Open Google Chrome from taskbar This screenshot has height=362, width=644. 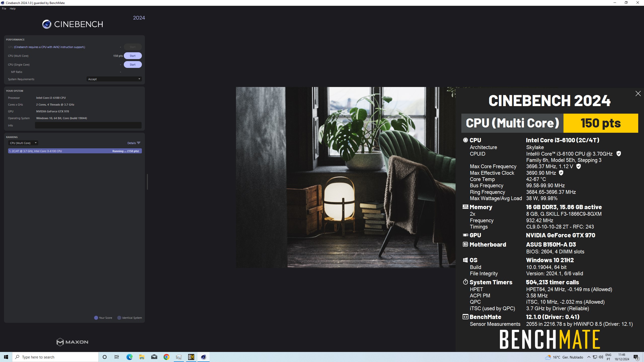tap(166, 357)
